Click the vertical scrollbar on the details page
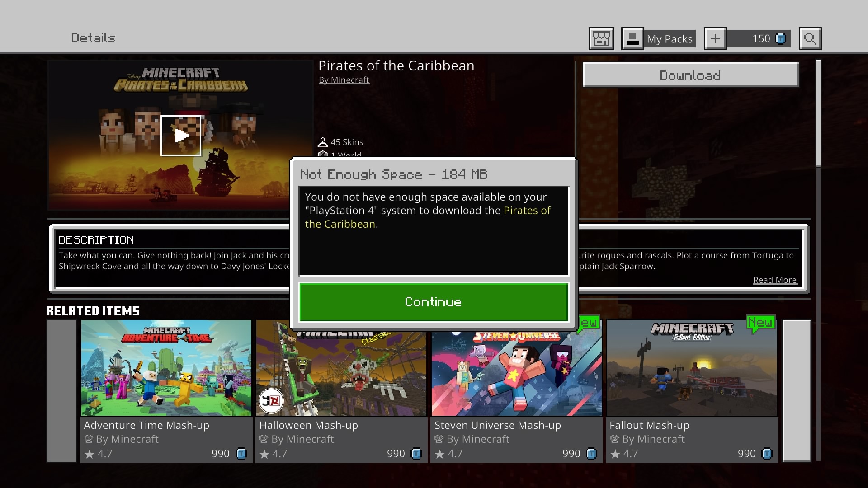 818,113
